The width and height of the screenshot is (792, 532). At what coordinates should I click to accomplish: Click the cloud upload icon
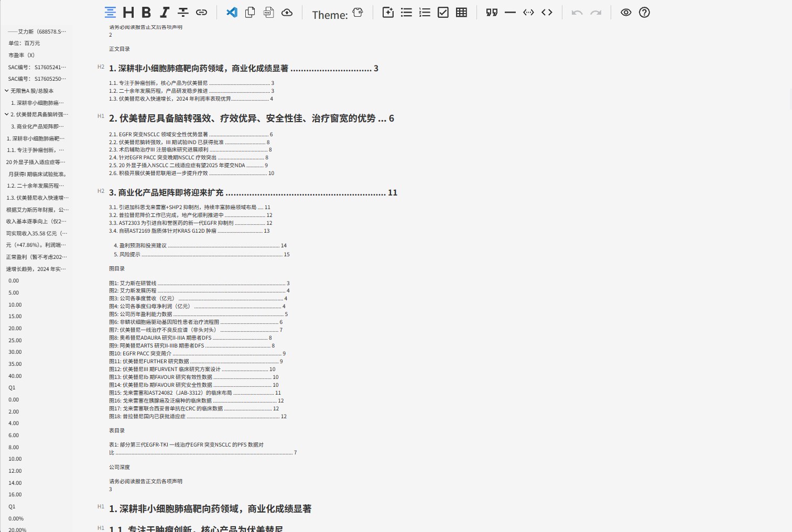[287, 12]
